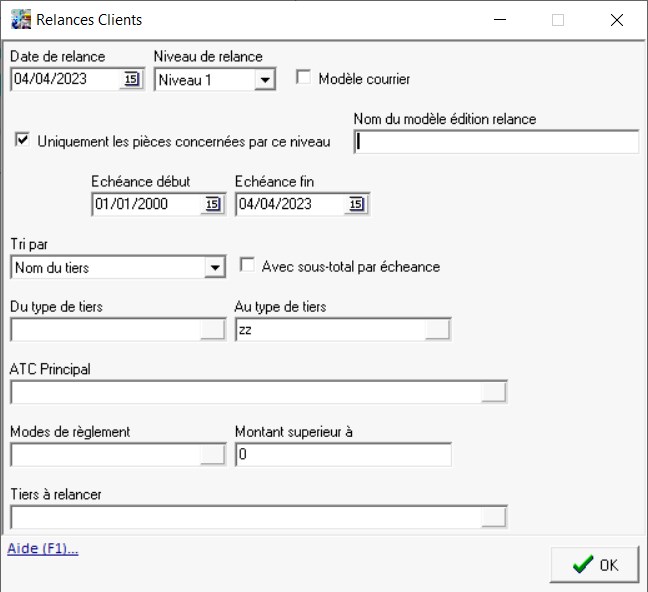Click the Au type de tiers text field
The height and width of the screenshot is (592, 648).
click(x=328, y=330)
